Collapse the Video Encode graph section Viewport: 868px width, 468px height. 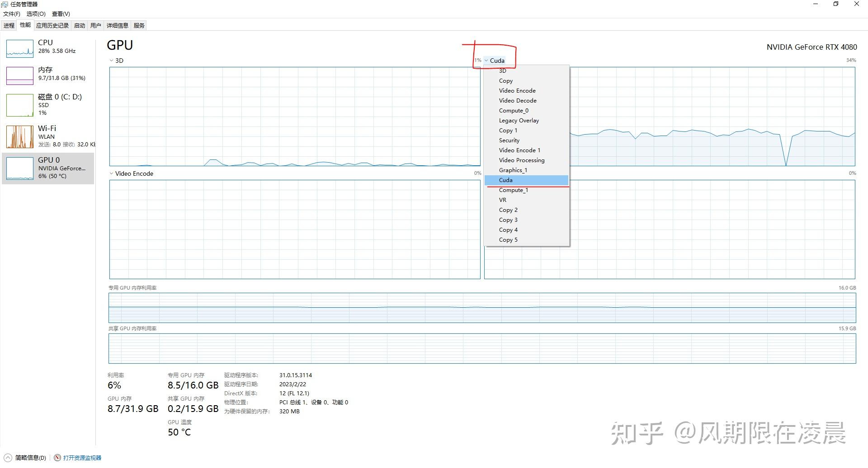pyautogui.click(x=111, y=173)
